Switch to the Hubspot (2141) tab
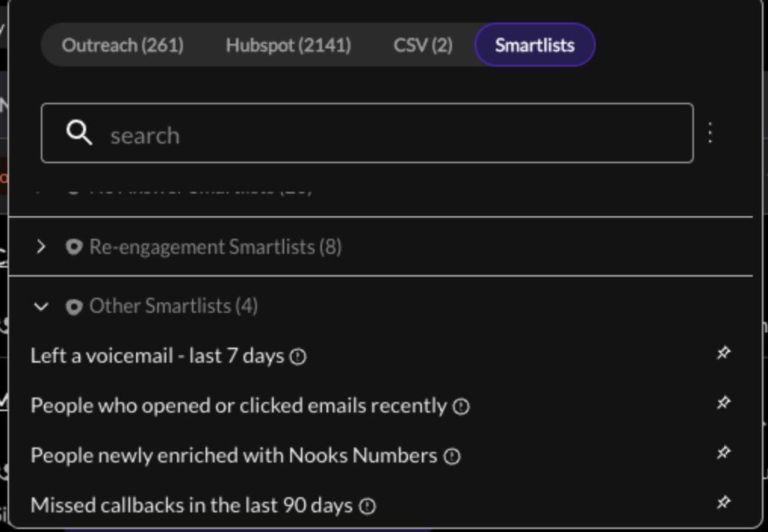768x532 pixels. (289, 45)
